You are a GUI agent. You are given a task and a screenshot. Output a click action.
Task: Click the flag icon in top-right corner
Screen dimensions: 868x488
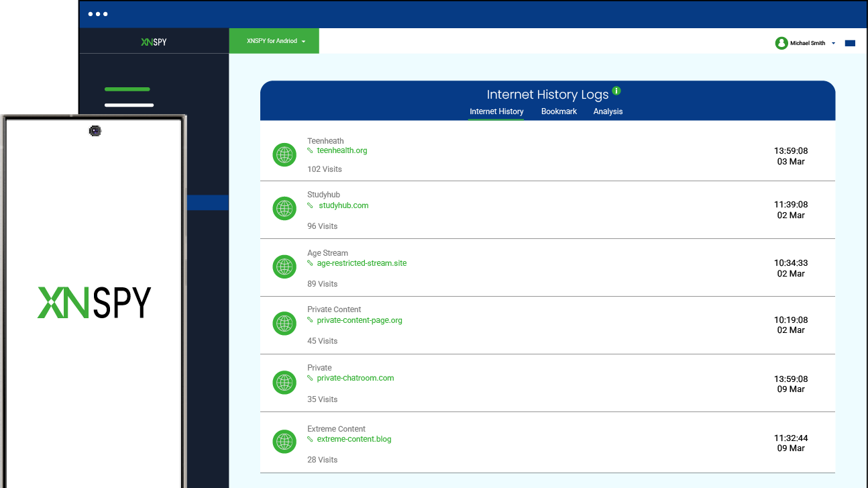tap(850, 43)
